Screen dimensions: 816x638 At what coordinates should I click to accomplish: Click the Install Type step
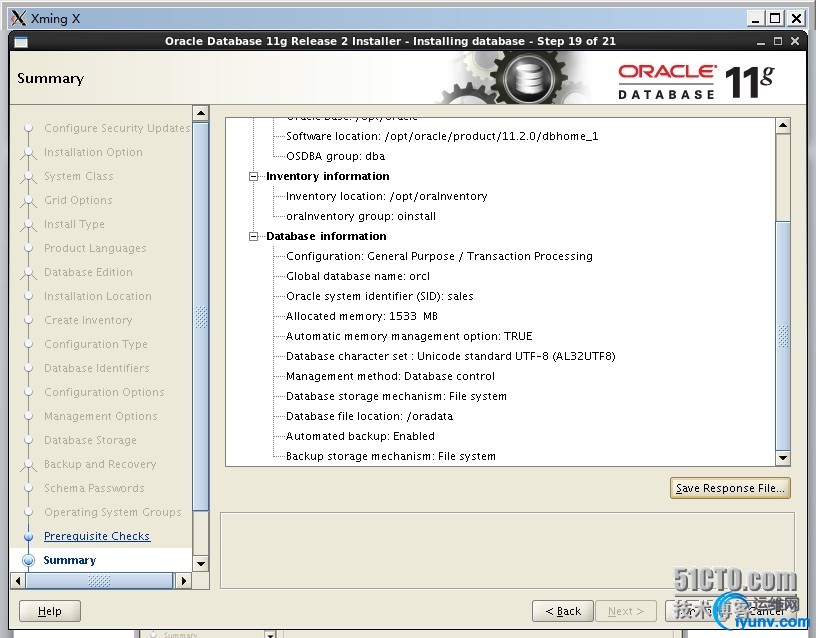(74, 224)
